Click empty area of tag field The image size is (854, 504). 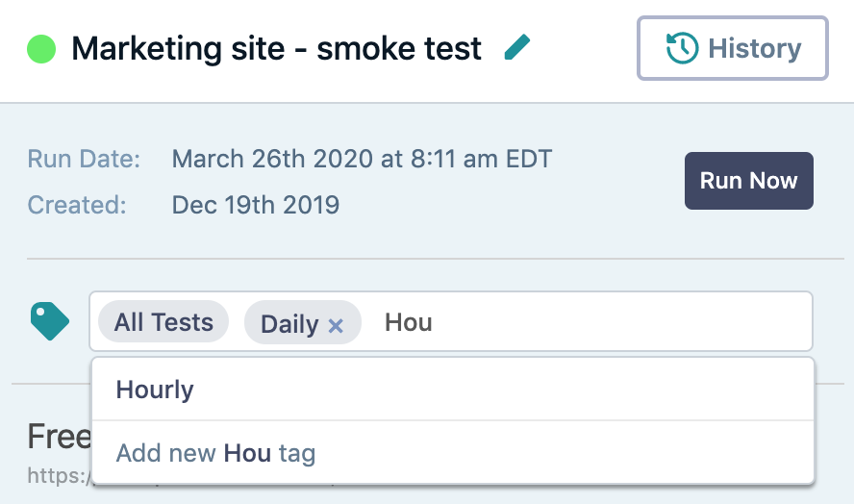[x=621, y=321]
